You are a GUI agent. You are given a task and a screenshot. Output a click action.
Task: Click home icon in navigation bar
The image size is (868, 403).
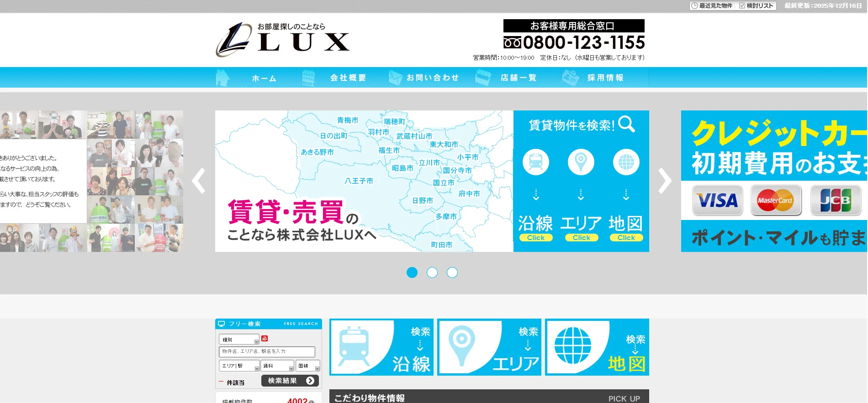222,78
